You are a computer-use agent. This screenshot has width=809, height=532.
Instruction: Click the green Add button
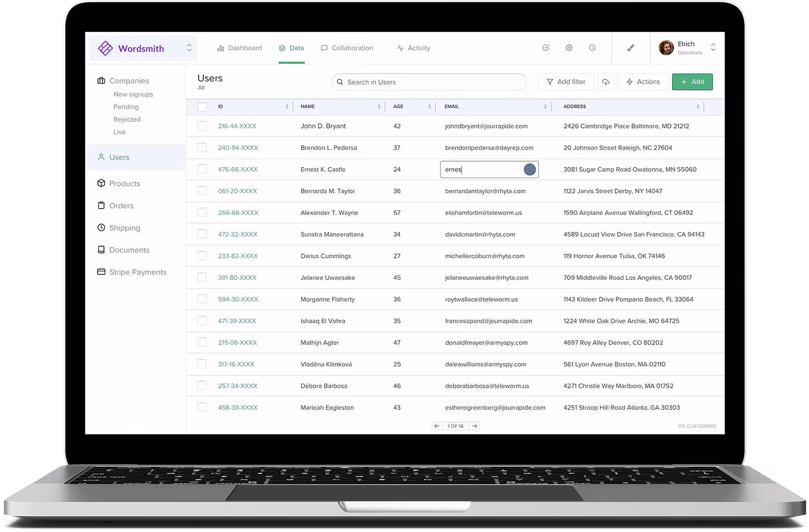pyautogui.click(x=692, y=82)
